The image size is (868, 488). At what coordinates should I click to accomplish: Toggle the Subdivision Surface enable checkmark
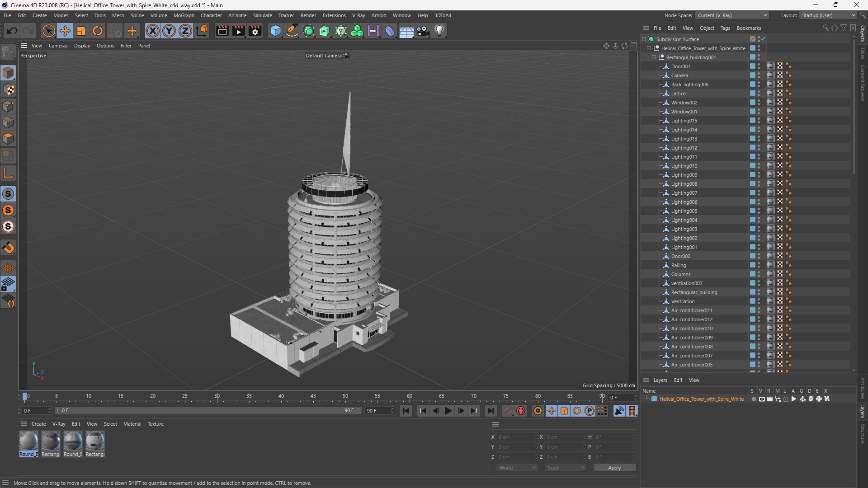coord(764,39)
